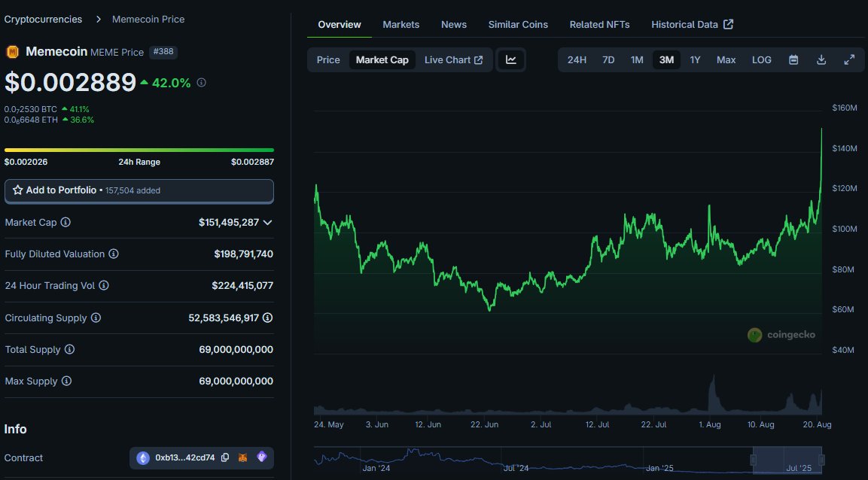
Task: Open the Markets tab
Action: click(x=400, y=24)
